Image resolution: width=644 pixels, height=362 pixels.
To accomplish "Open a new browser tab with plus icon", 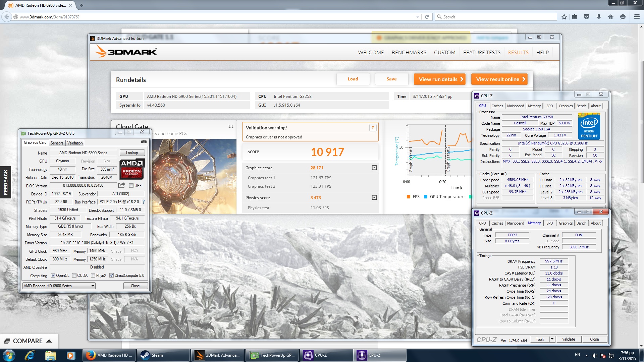I will point(82,5).
